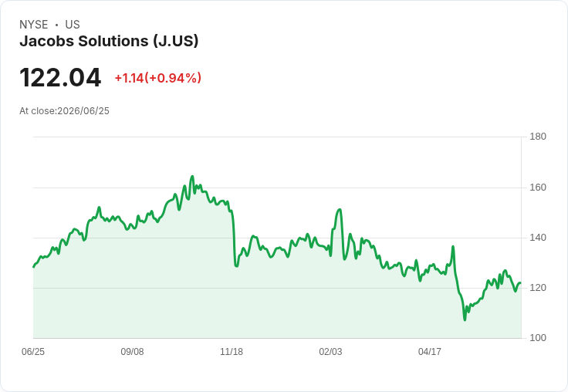Click the 140 price axis label
The image size is (568, 392).
(538, 238)
